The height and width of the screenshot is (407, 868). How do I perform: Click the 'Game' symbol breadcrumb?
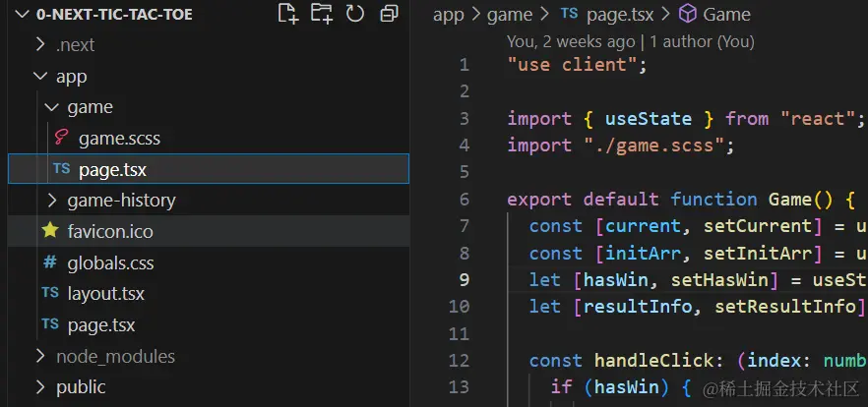click(x=727, y=15)
